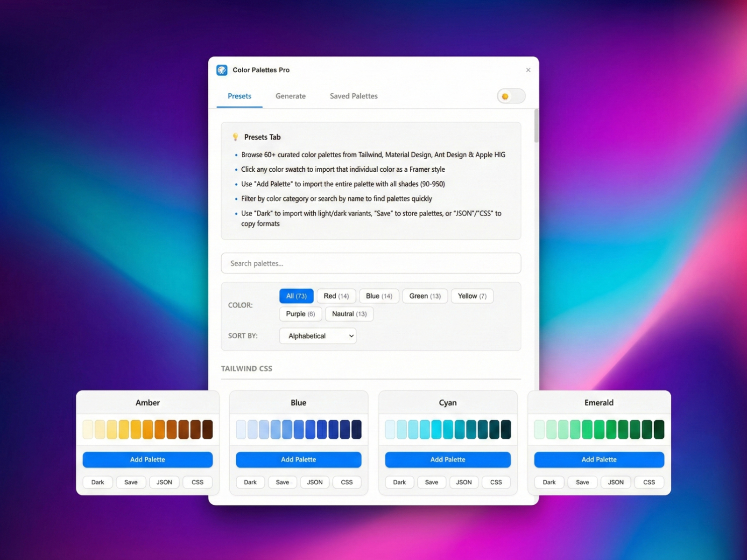The height and width of the screenshot is (560, 747).
Task: Copy the Blue palette as JSON
Action: click(315, 482)
